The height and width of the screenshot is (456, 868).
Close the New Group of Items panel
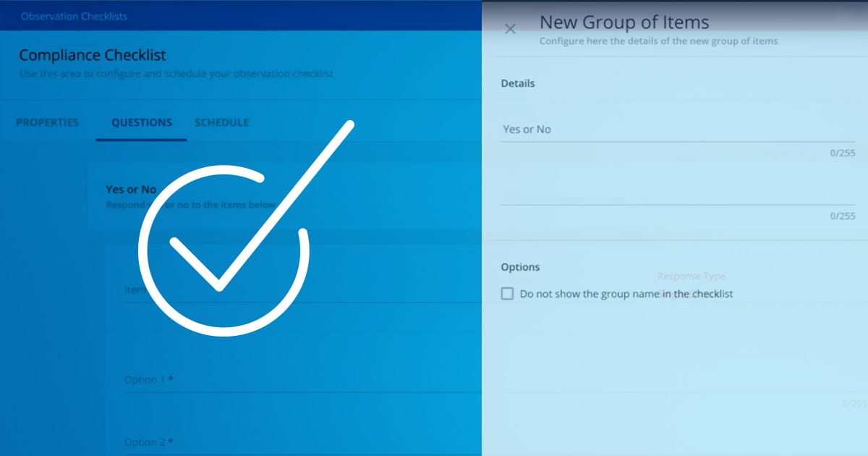[x=510, y=29]
